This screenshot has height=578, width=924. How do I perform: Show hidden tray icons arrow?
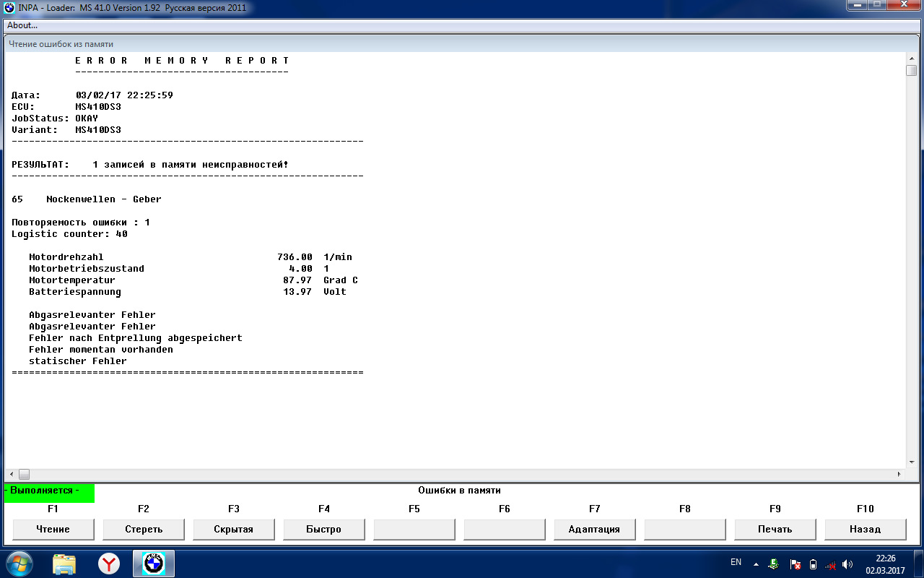[x=755, y=564]
